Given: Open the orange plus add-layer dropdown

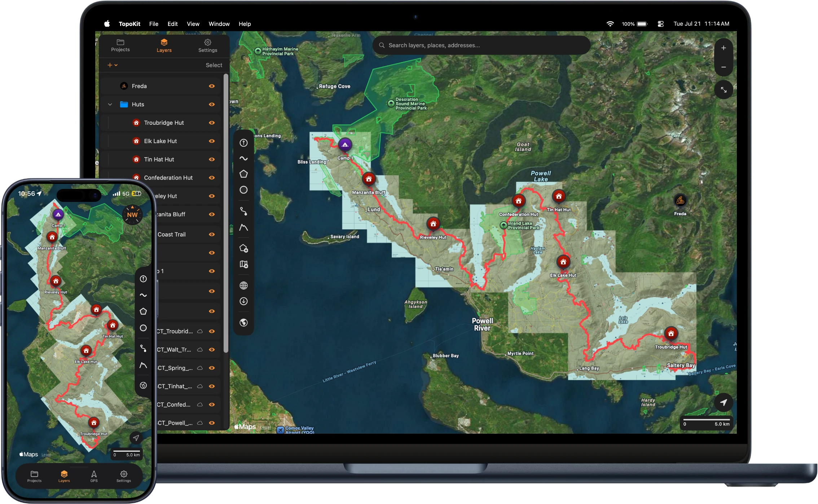Looking at the screenshot, I should coord(113,65).
